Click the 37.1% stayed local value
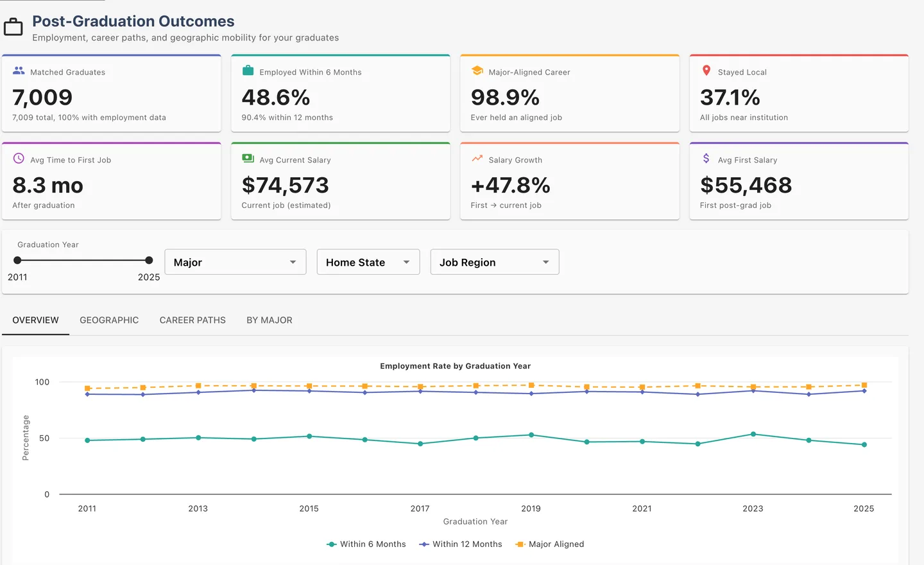 coord(730,97)
